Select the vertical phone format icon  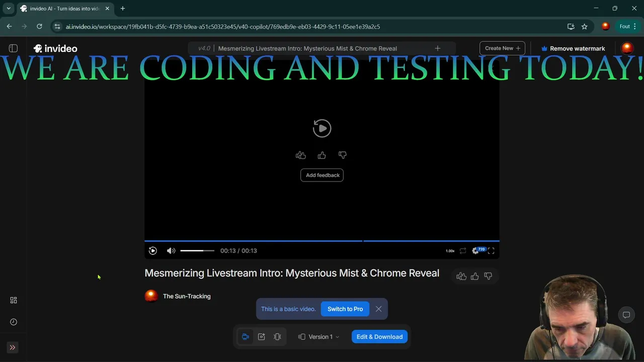click(277, 337)
